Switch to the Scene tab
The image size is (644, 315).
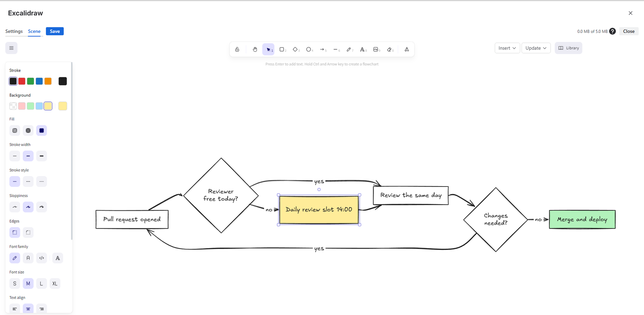tap(34, 31)
